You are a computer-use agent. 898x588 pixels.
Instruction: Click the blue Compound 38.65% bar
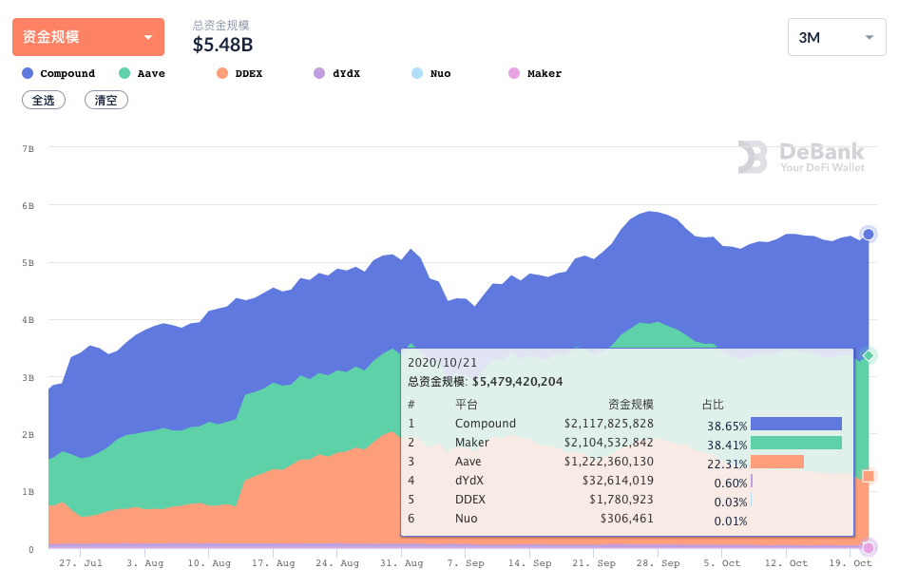796,424
